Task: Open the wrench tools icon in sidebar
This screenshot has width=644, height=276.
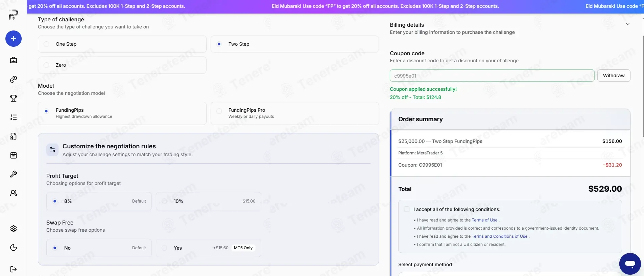Action: [x=14, y=174]
